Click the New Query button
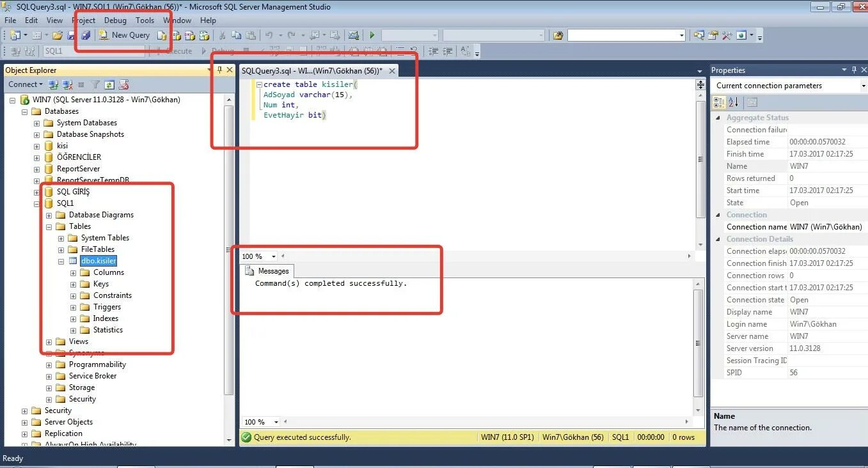The height and width of the screenshot is (468, 868). (x=124, y=35)
